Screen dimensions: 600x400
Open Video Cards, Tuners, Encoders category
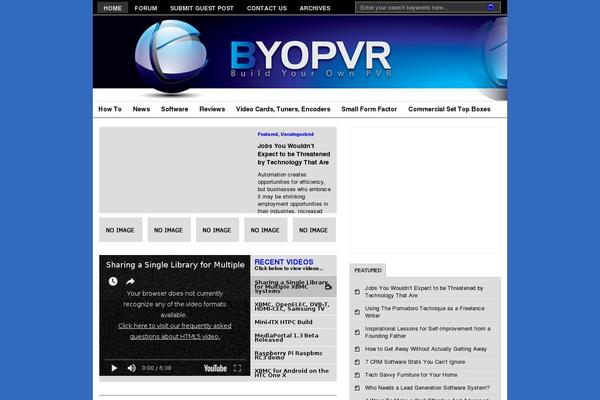click(x=283, y=109)
